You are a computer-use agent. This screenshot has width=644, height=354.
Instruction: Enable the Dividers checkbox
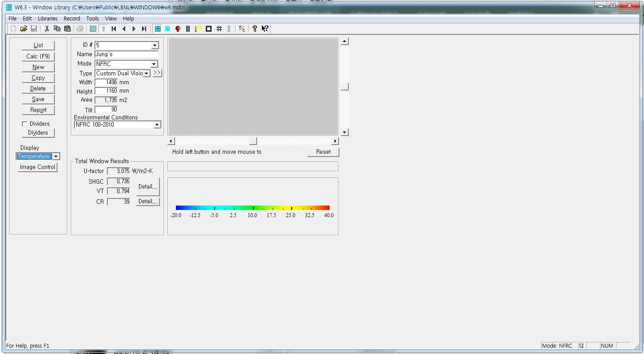coord(25,124)
